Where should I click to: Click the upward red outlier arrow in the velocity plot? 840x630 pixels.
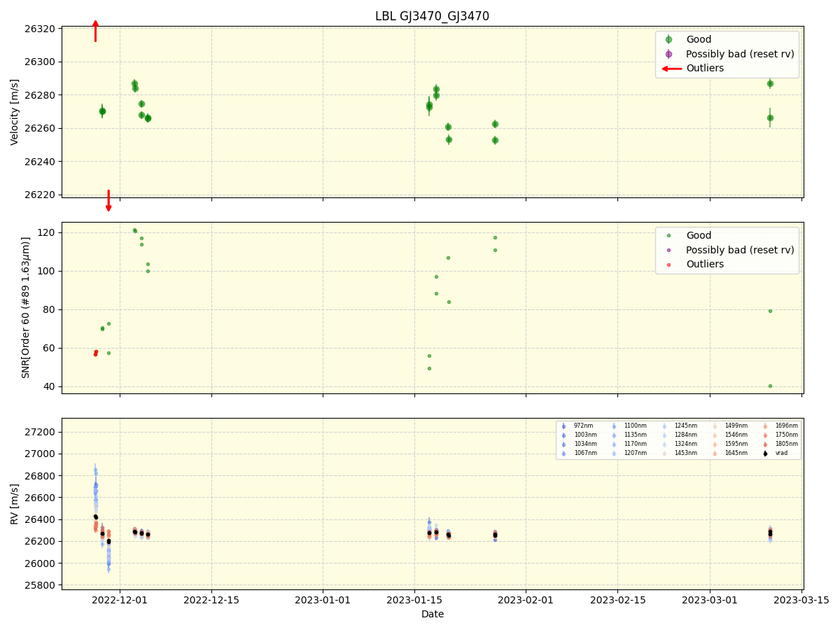click(95, 31)
